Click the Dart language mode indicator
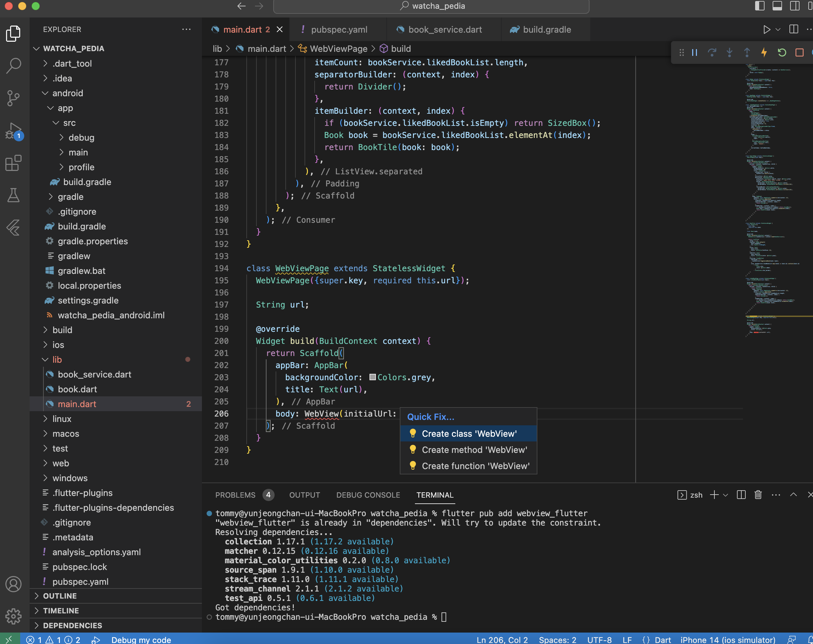813x644 pixels. [x=663, y=640]
